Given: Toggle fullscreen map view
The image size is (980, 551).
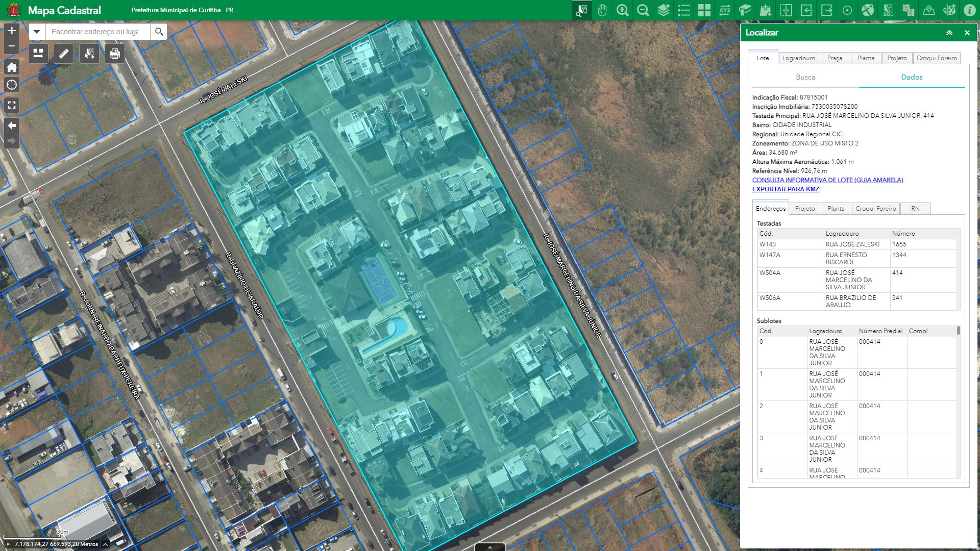Looking at the screenshot, I should pyautogui.click(x=12, y=105).
